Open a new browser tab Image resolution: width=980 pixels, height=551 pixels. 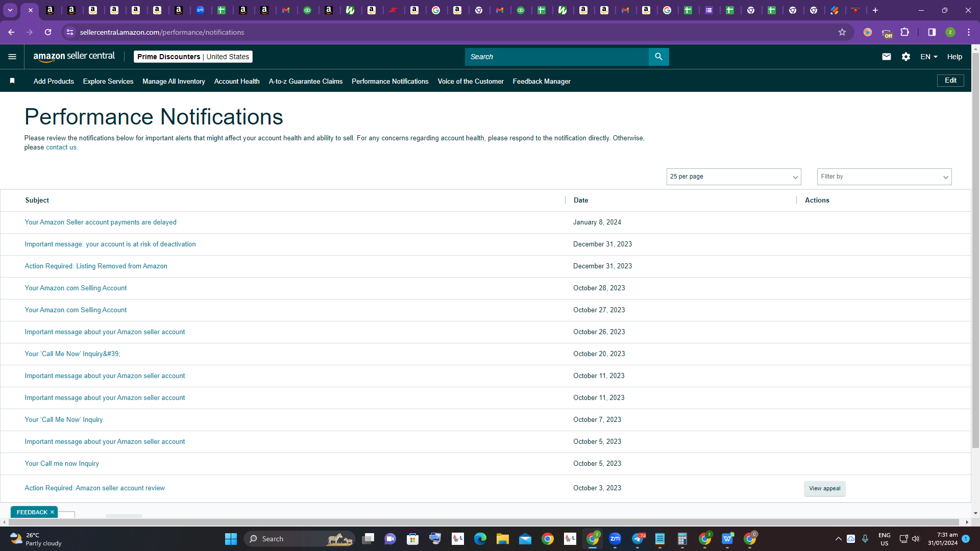(875, 10)
